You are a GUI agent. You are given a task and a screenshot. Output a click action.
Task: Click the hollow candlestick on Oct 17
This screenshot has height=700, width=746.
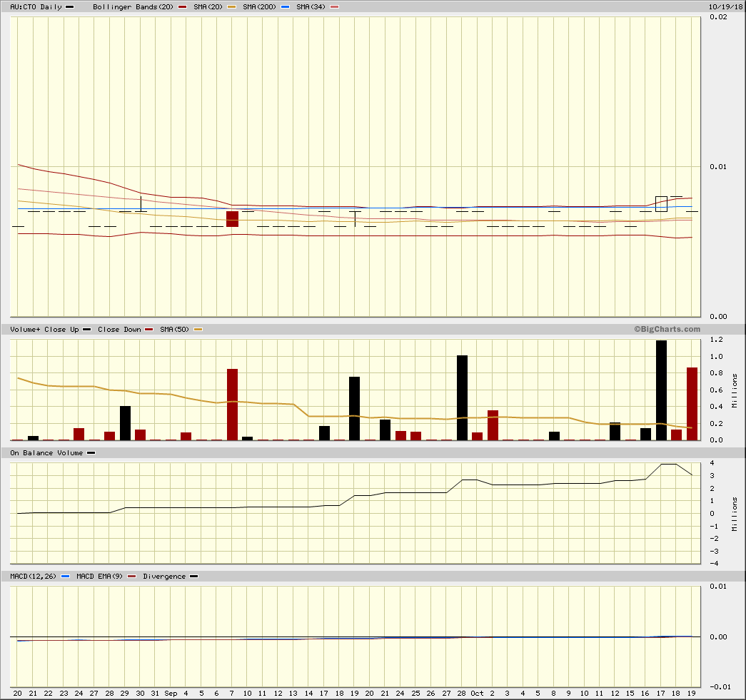pos(661,204)
